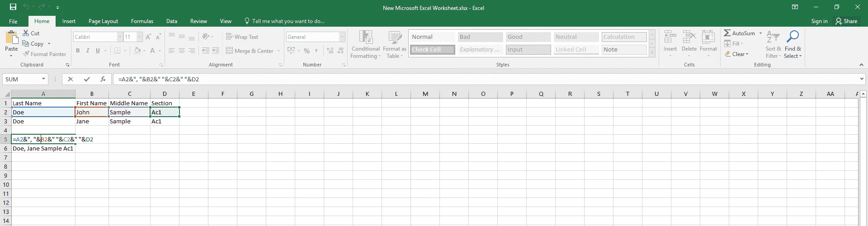The image size is (868, 226).
Task: Apply Fill Color paint bucket
Action: tap(137, 51)
